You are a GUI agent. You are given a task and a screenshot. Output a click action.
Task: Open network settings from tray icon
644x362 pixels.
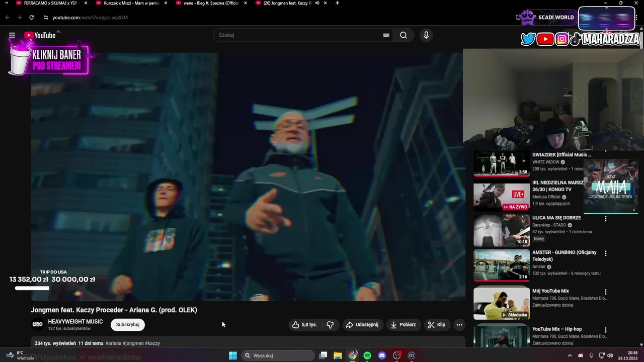[x=602, y=355]
